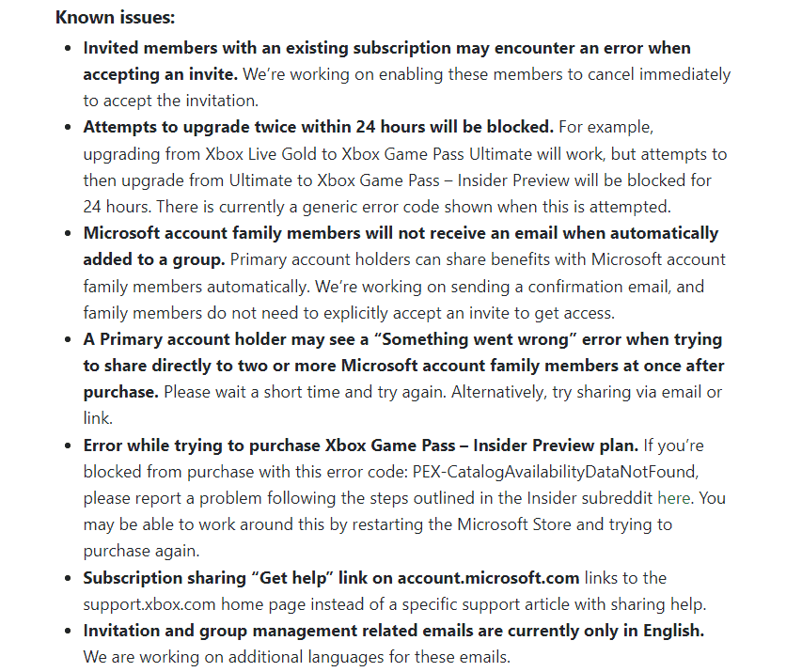Click the bullet beside "Error while trying to purchase"

[68, 445]
